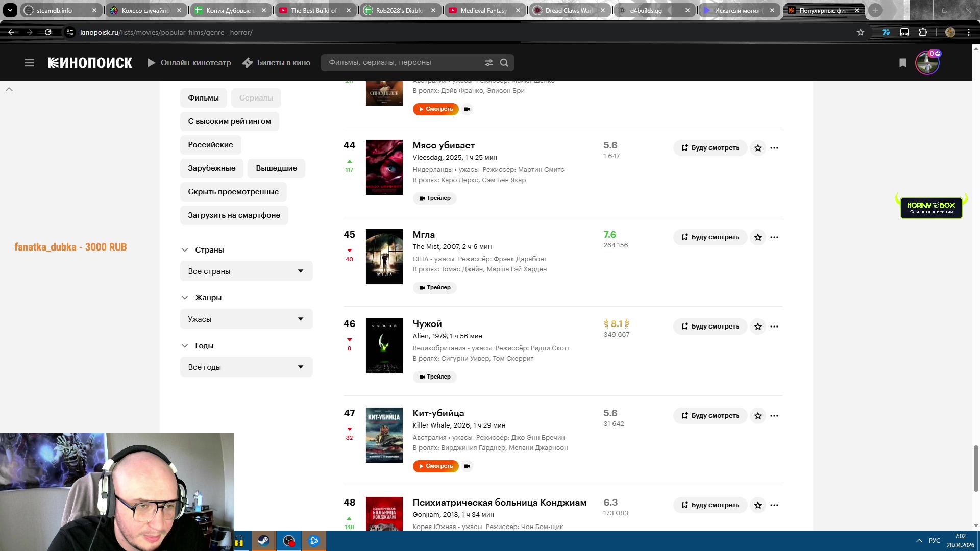Image resolution: width=980 pixels, height=551 pixels.
Task: Rate Мгла with the star icon
Action: tap(758, 237)
